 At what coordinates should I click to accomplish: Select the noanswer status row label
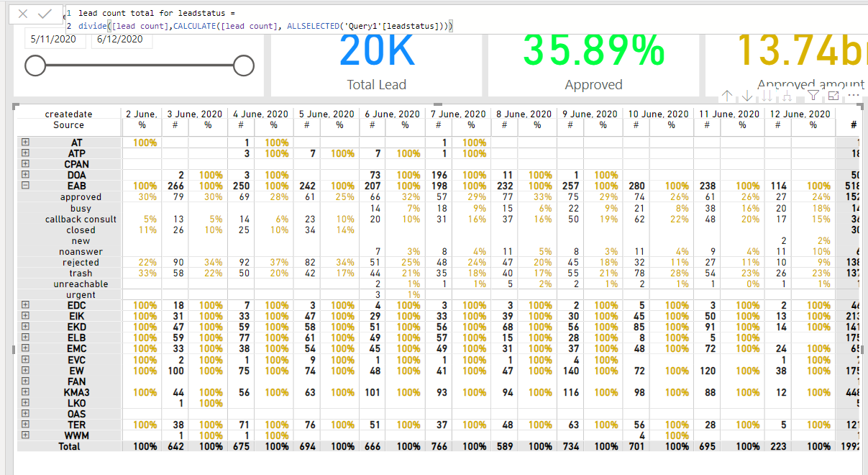coord(81,252)
